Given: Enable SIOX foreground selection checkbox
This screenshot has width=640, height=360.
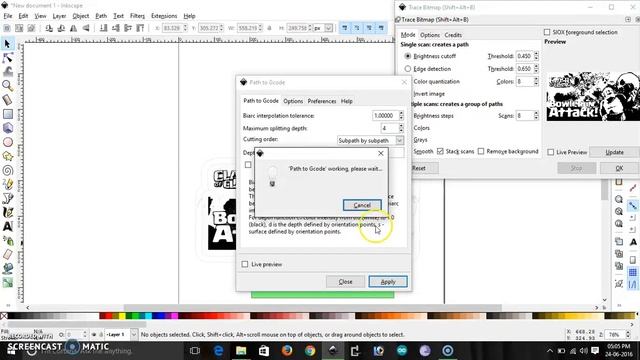Looking at the screenshot, I should pyautogui.click(x=547, y=32).
